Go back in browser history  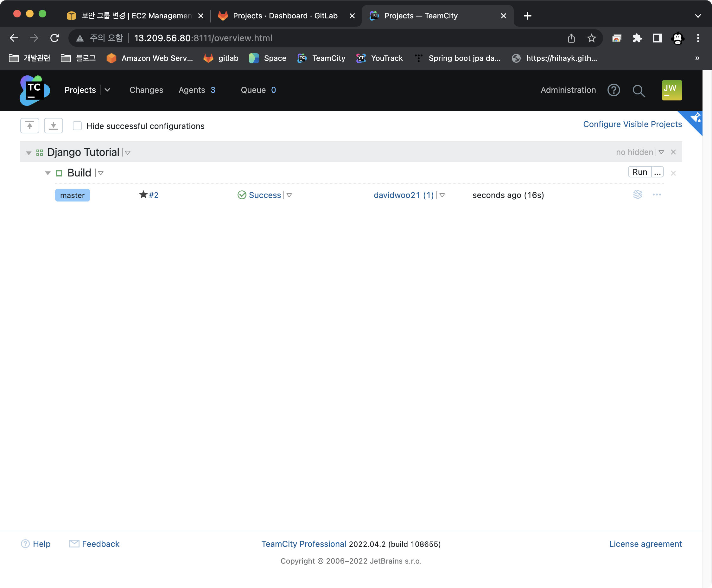(14, 38)
